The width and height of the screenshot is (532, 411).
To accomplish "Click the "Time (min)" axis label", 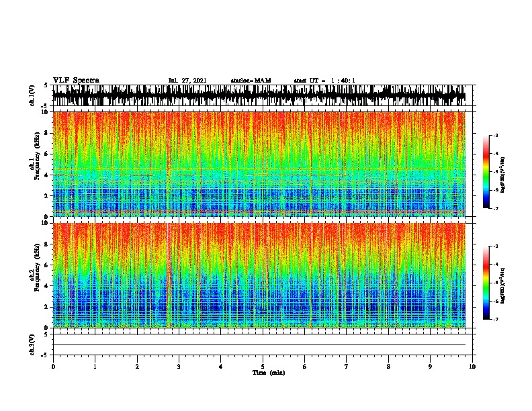I will [x=269, y=373].
